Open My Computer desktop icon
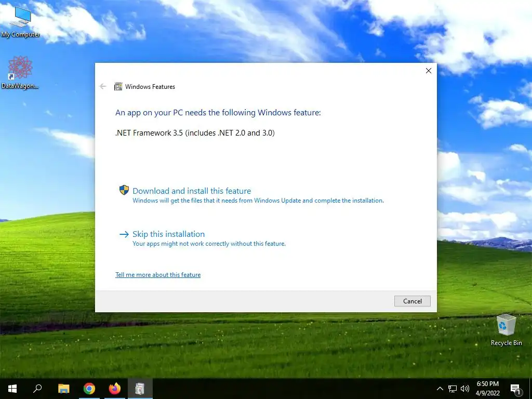Screen dimensions: 532x399 tap(20, 21)
